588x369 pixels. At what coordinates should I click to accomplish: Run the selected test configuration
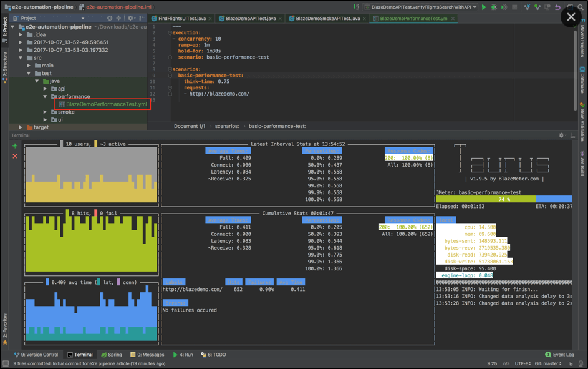pos(484,7)
